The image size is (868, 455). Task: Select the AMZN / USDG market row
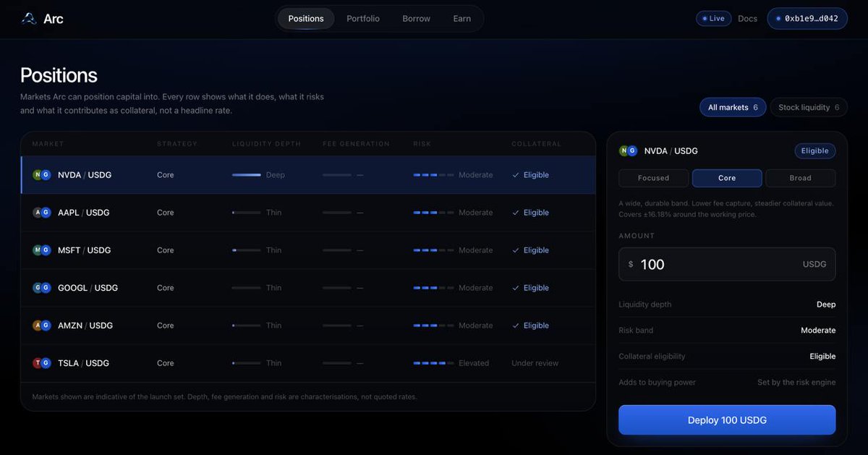pos(308,326)
